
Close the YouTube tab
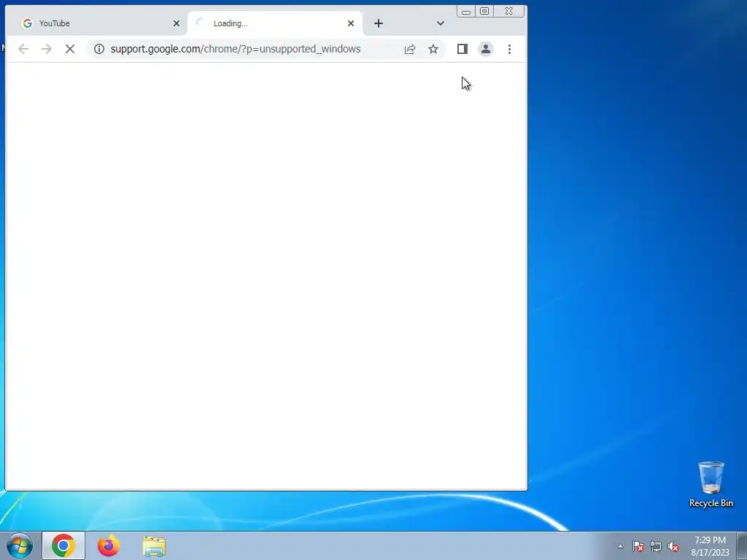(177, 23)
